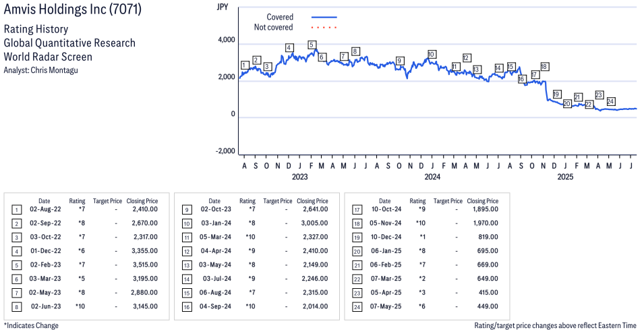This screenshot has width=644, height=330.
Task: Click the *Indicates Change footnote
Action: click(31, 325)
